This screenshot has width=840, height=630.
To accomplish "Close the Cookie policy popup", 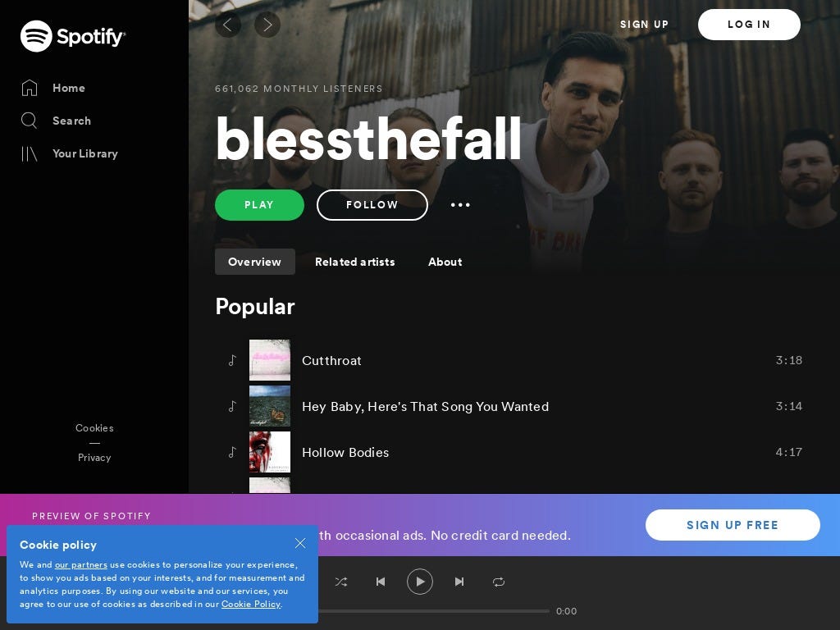I will point(300,543).
